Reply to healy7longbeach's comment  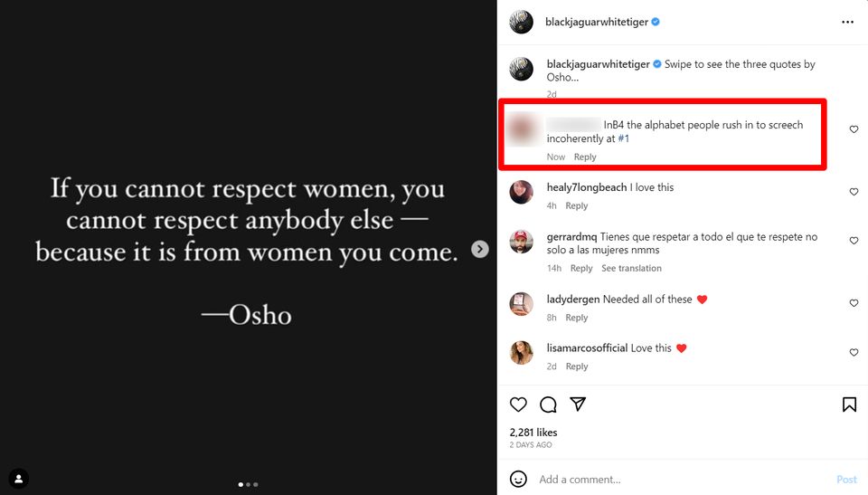tap(576, 205)
